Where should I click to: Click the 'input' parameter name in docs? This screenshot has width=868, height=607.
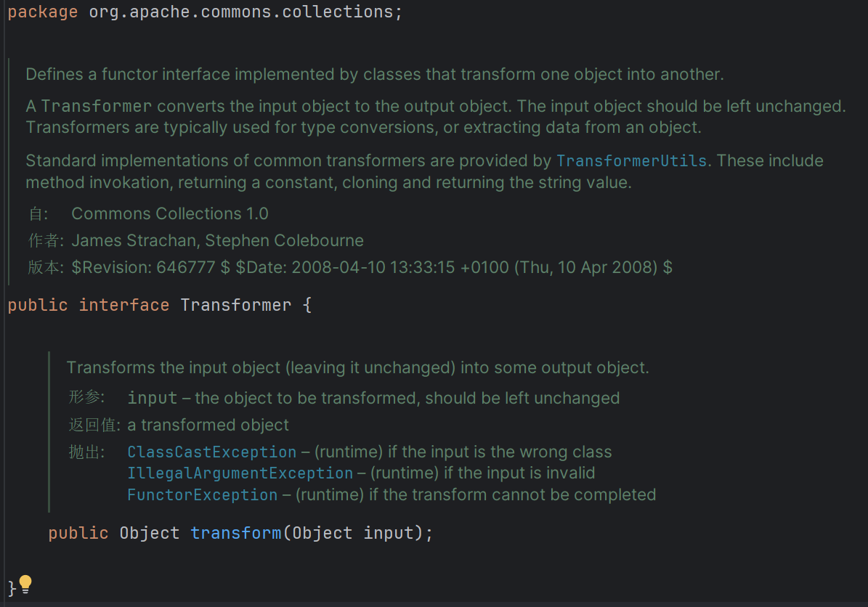(153, 399)
